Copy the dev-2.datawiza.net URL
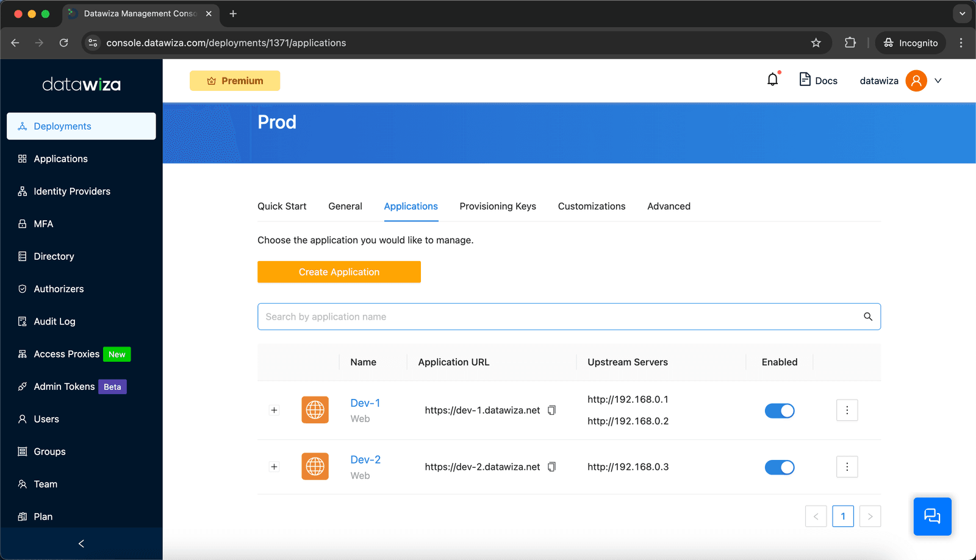Image resolution: width=976 pixels, height=560 pixels. tap(551, 467)
